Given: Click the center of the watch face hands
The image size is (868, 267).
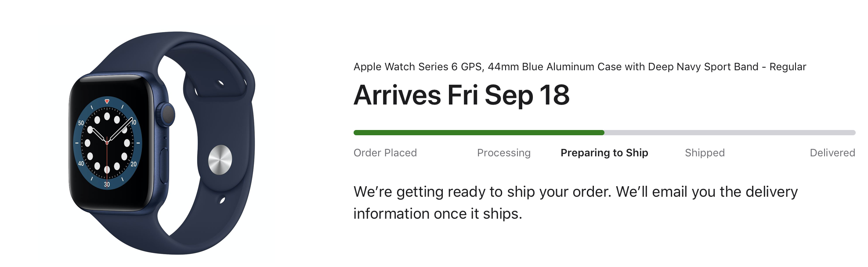Looking at the screenshot, I should point(107,142).
